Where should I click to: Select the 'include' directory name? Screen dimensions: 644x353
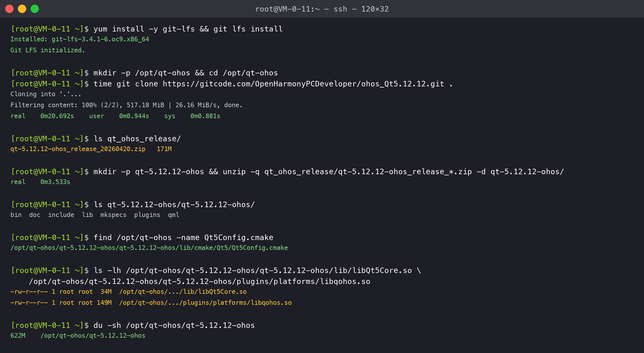pyautogui.click(x=61, y=215)
